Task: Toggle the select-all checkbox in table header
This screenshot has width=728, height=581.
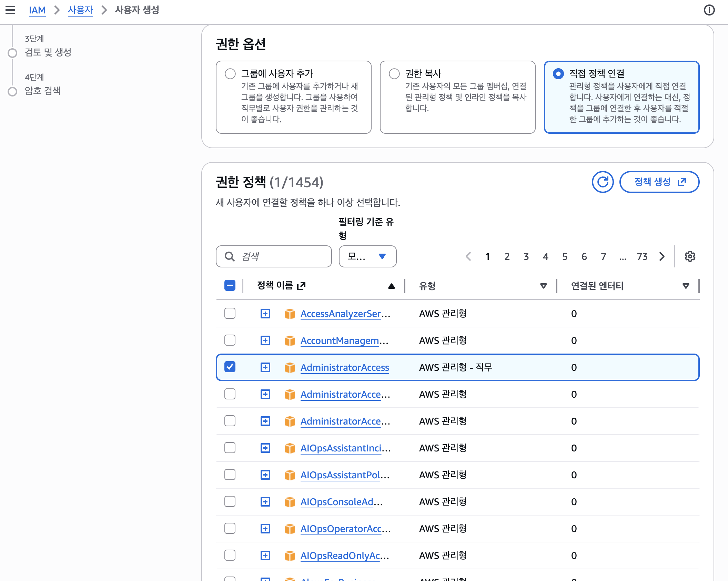Action: 230,285
